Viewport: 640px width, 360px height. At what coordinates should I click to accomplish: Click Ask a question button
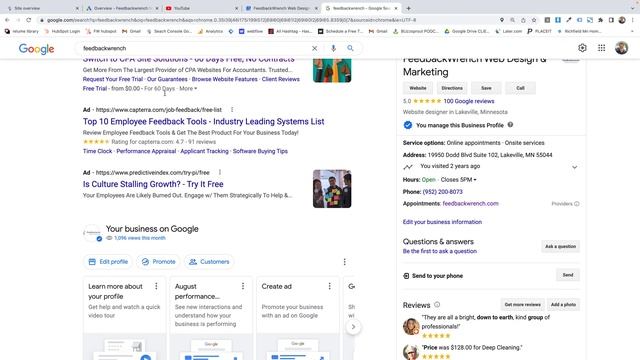(x=560, y=247)
